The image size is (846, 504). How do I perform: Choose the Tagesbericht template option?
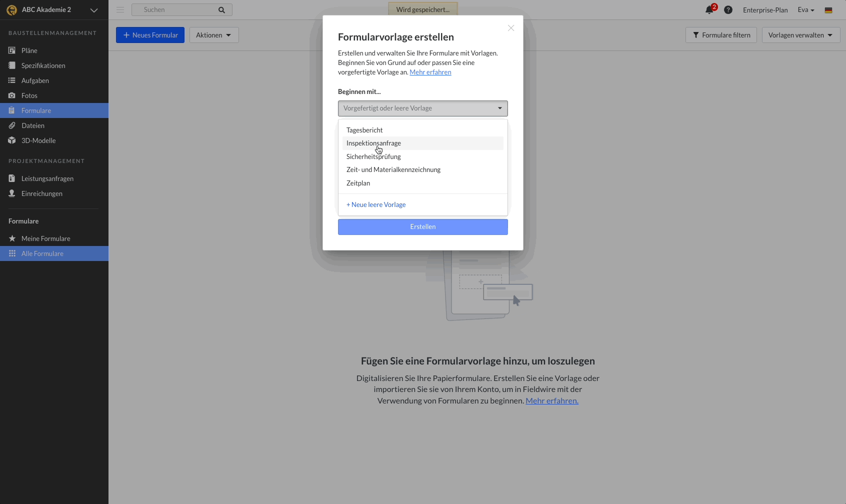364,130
